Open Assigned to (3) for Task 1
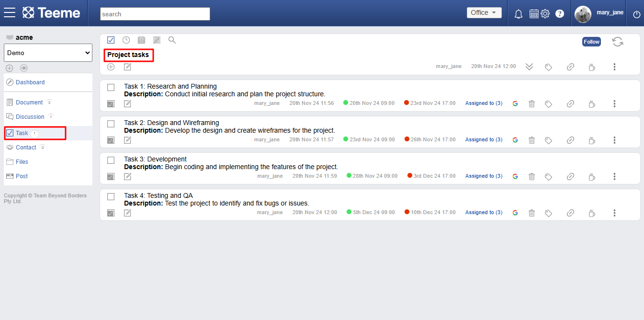 pyautogui.click(x=484, y=103)
